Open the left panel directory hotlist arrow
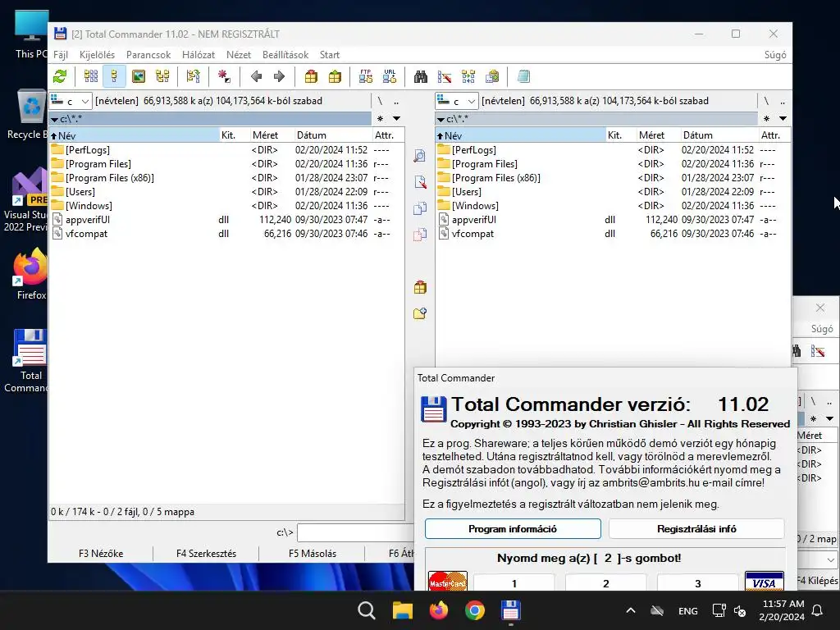The width and height of the screenshot is (840, 630). (396, 118)
